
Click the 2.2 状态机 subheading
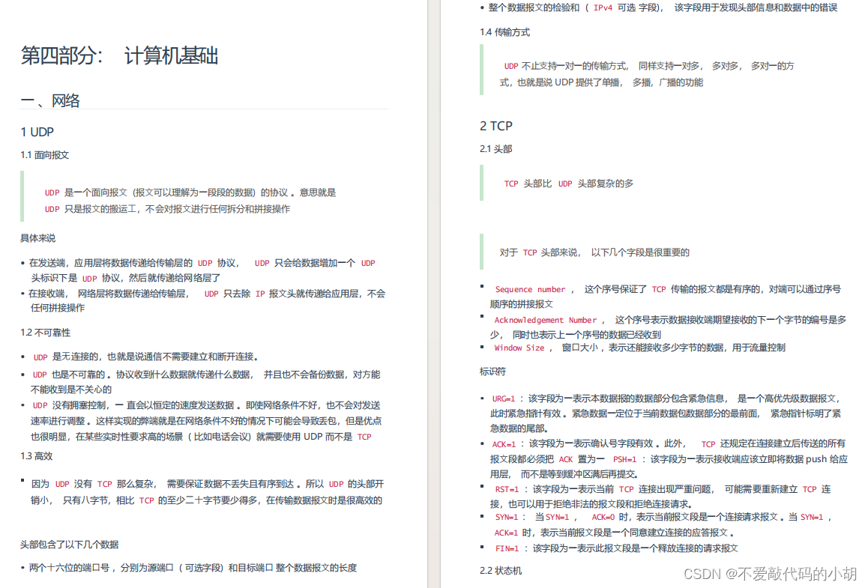pos(501,571)
